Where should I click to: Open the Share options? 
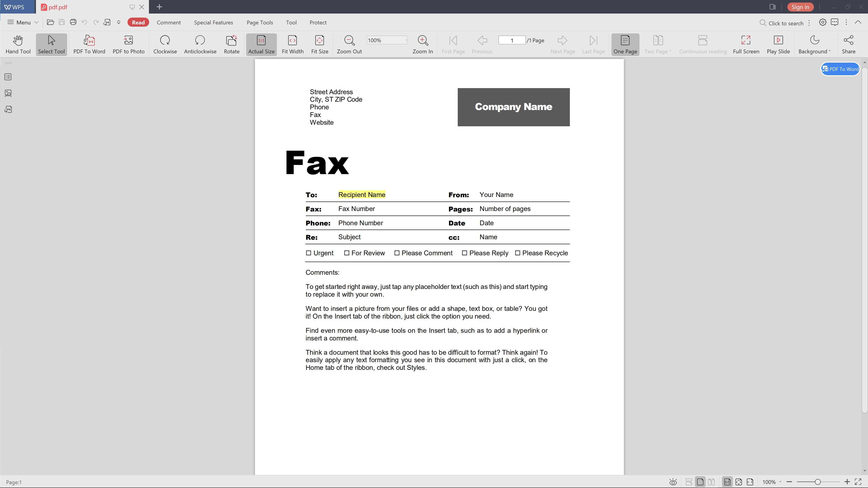[849, 45]
